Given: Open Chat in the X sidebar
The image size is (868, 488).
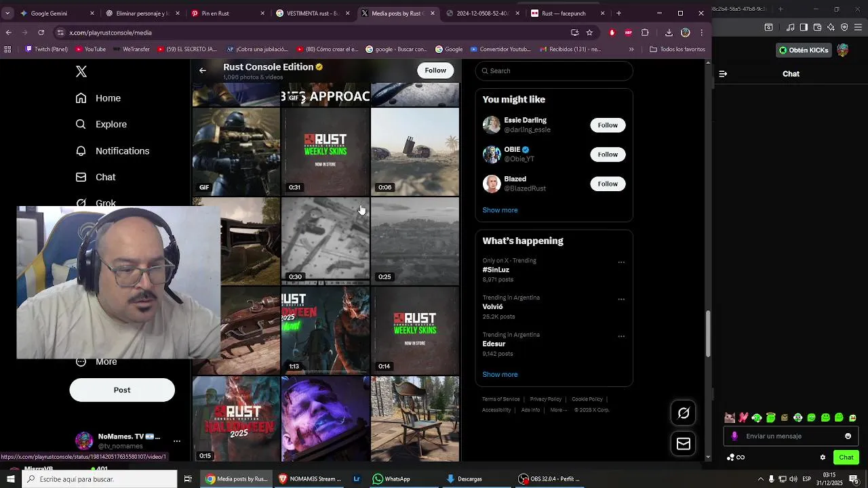Looking at the screenshot, I should [96, 177].
